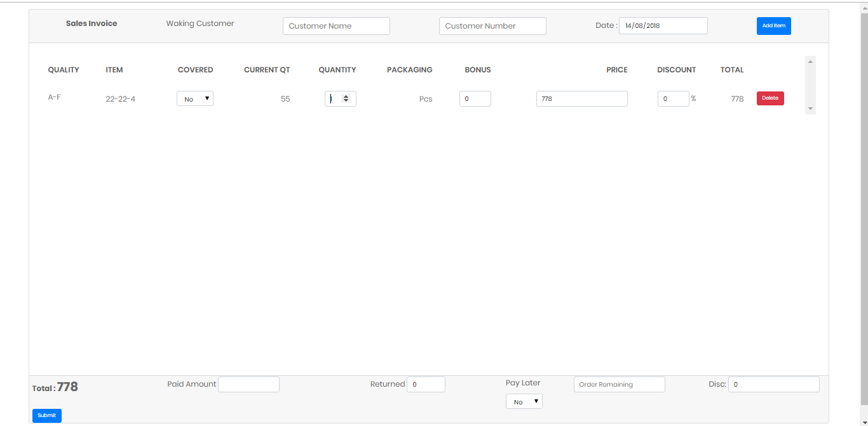Click the Order Remaining field

(x=620, y=384)
